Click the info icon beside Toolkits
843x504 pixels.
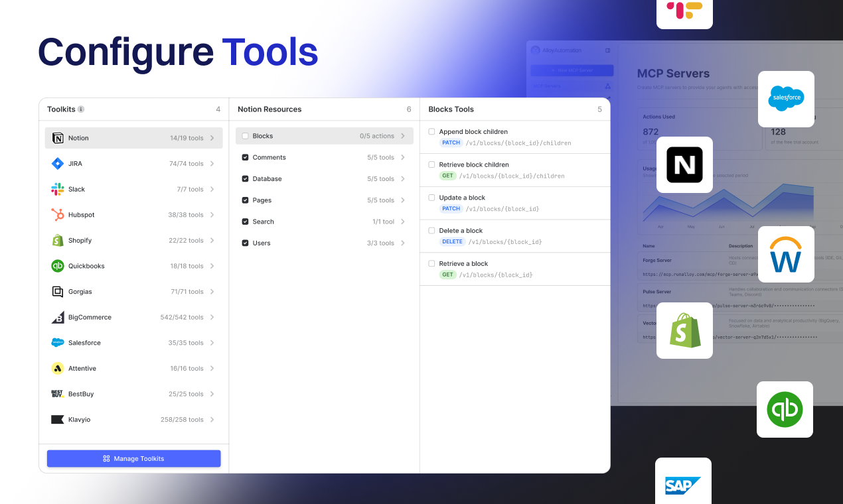(81, 109)
